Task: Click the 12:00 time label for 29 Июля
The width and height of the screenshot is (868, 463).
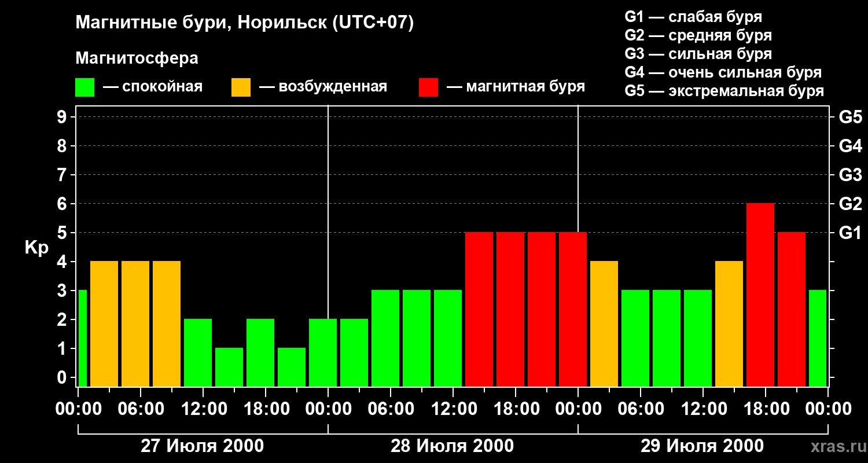Action: (703, 409)
